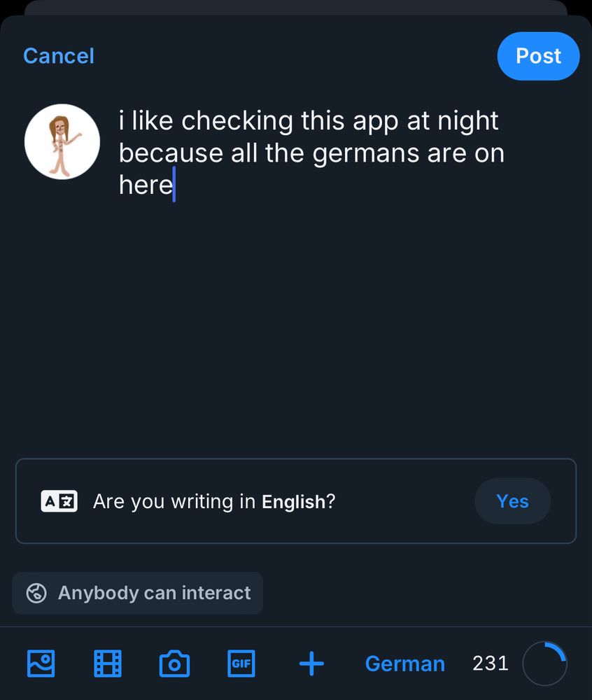
Task: Click the character count progress ring
Action: [544, 664]
